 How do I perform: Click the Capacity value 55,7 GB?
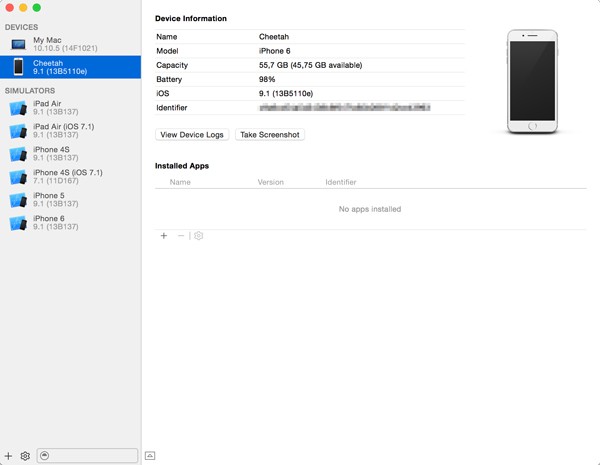[310, 65]
